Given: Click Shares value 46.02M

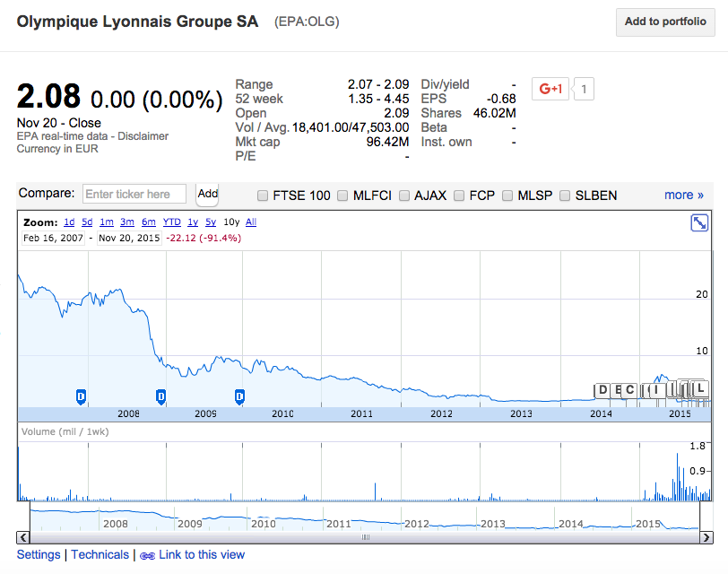Looking at the screenshot, I should click(x=495, y=113).
